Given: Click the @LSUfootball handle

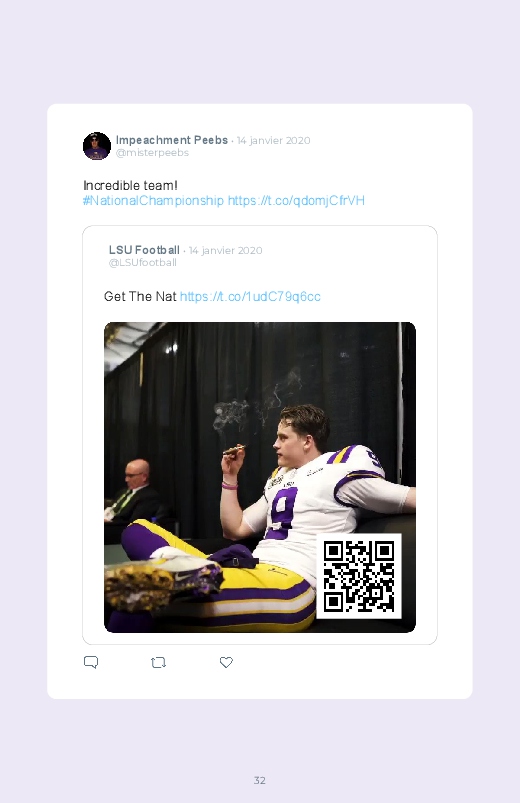Looking at the screenshot, I should click(x=142, y=263).
